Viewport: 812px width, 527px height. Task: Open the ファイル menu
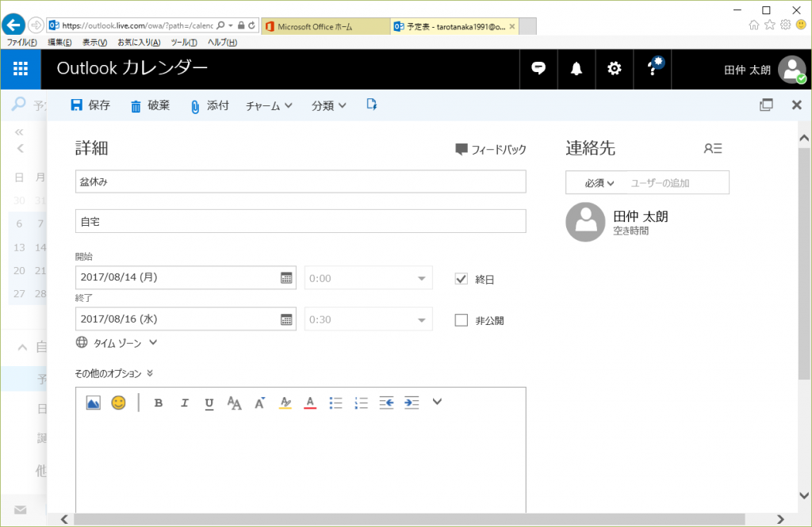tap(21, 43)
